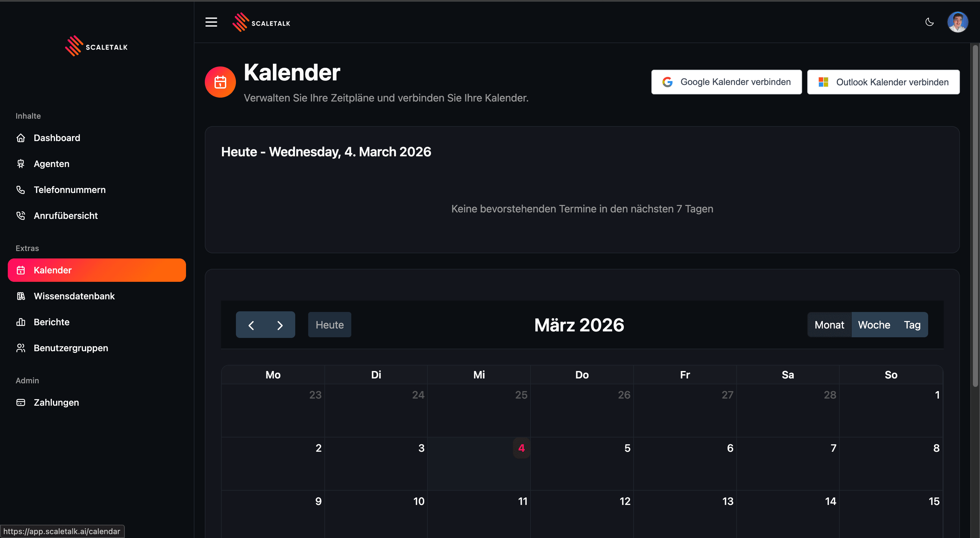Viewport: 980px width, 538px height.
Task: Go to previous month with left chevron
Action: pos(251,325)
